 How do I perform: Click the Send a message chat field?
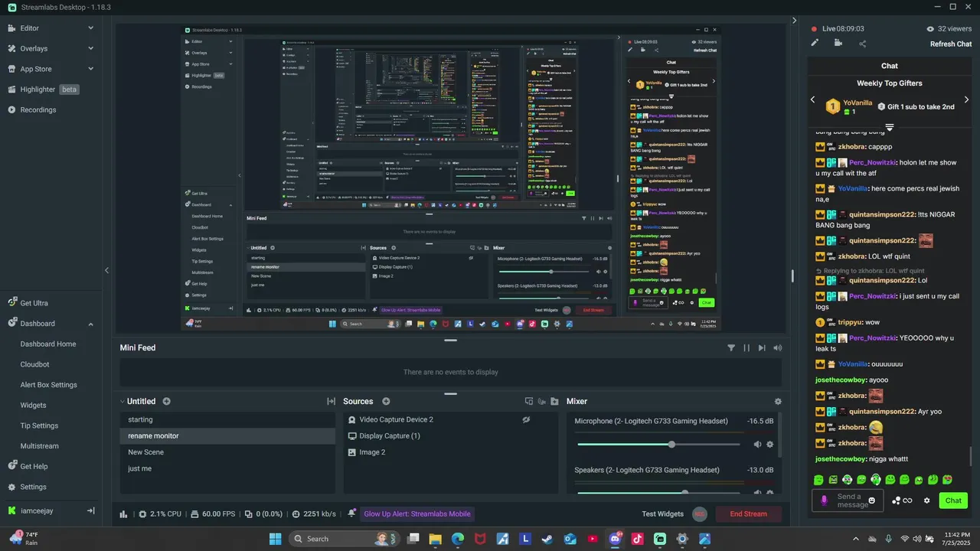pyautogui.click(x=848, y=500)
